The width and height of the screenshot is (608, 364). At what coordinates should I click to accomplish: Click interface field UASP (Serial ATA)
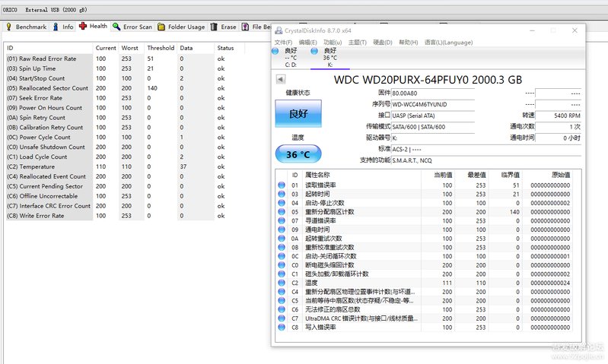433,116
